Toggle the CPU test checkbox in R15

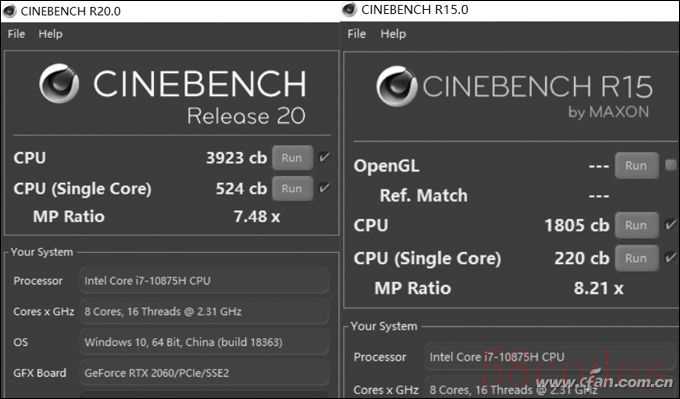pos(670,225)
